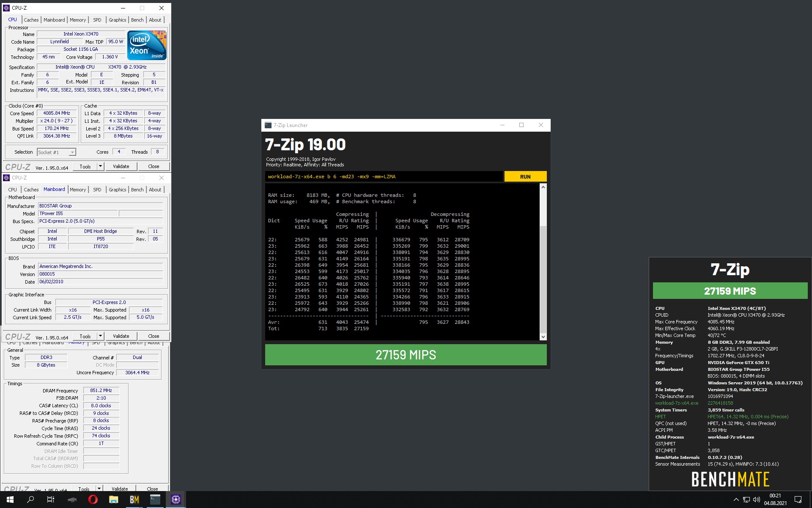
Task: Open About tab in top CPU-Z window
Action: 155,20
